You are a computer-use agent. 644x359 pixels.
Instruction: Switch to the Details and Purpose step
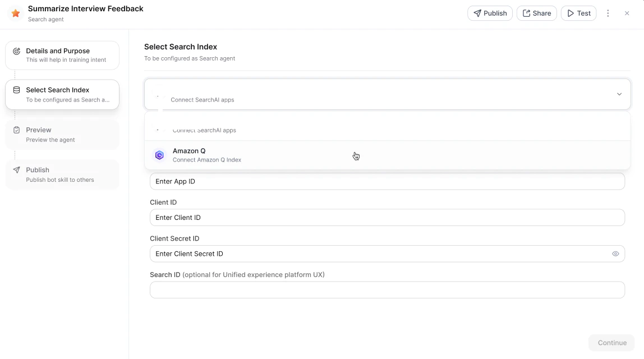coord(62,54)
